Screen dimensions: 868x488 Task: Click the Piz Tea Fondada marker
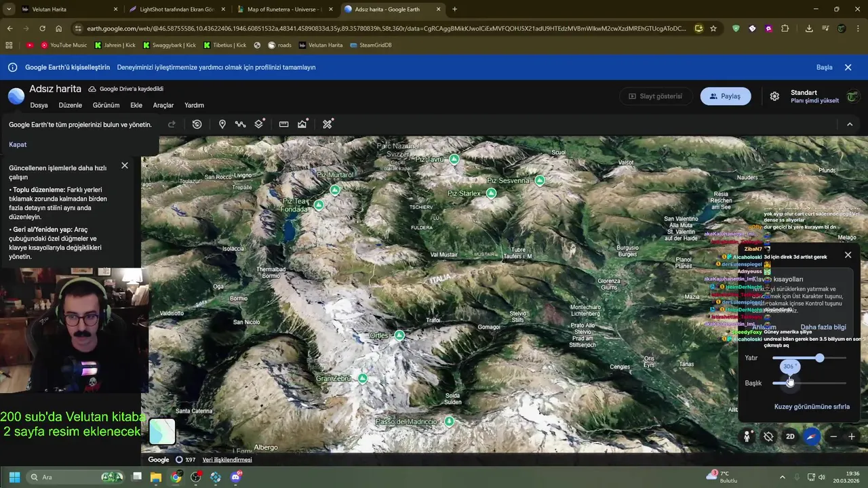[x=319, y=205]
